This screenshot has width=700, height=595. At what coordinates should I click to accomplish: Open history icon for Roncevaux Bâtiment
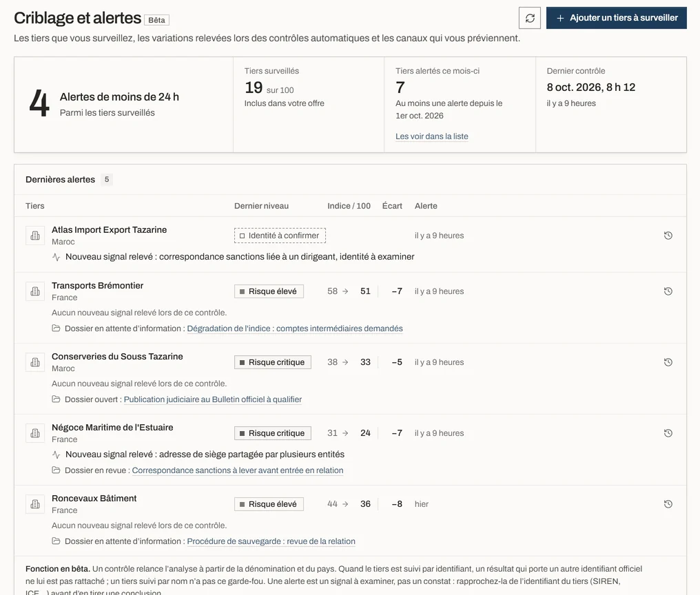pyautogui.click(x=668, y=504)
